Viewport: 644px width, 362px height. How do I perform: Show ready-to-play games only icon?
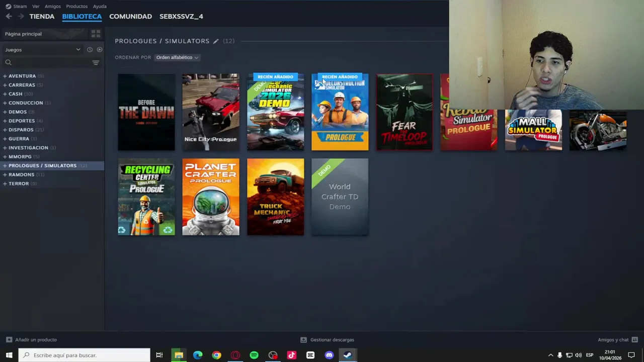pos(100,50)
